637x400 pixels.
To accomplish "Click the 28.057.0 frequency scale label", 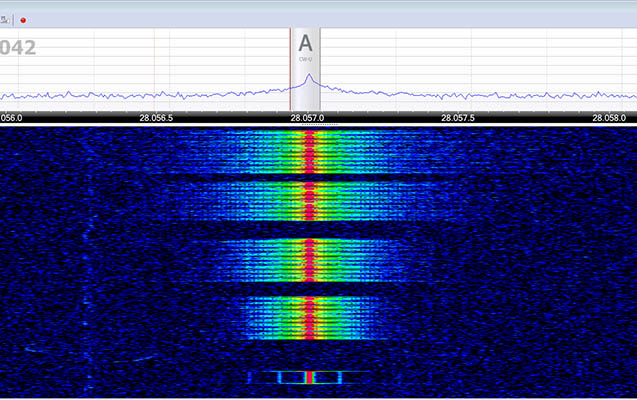I will 307,117.
